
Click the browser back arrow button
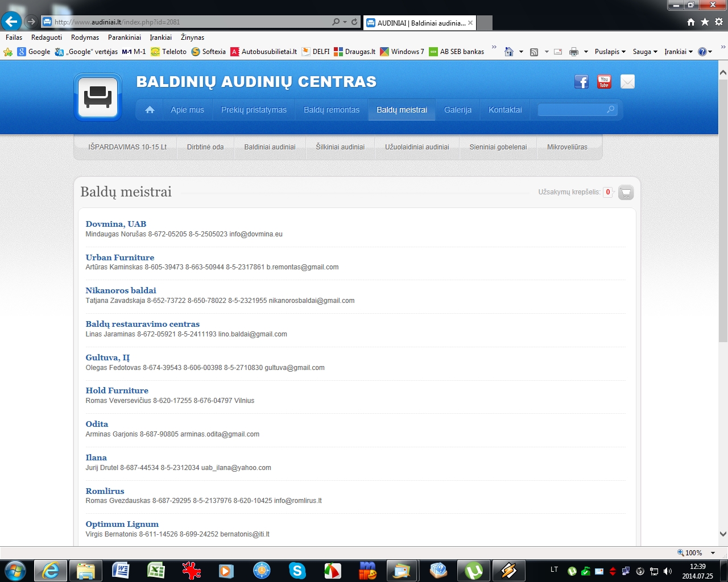point(11,22)
